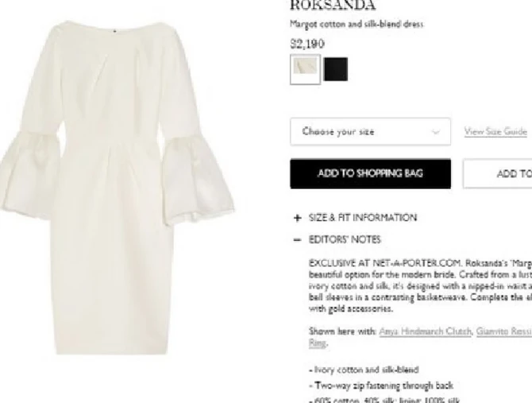Expand Size & Fit Information plus icon
The width and height of the screenshot is (532, 403).
coord(297,218)
